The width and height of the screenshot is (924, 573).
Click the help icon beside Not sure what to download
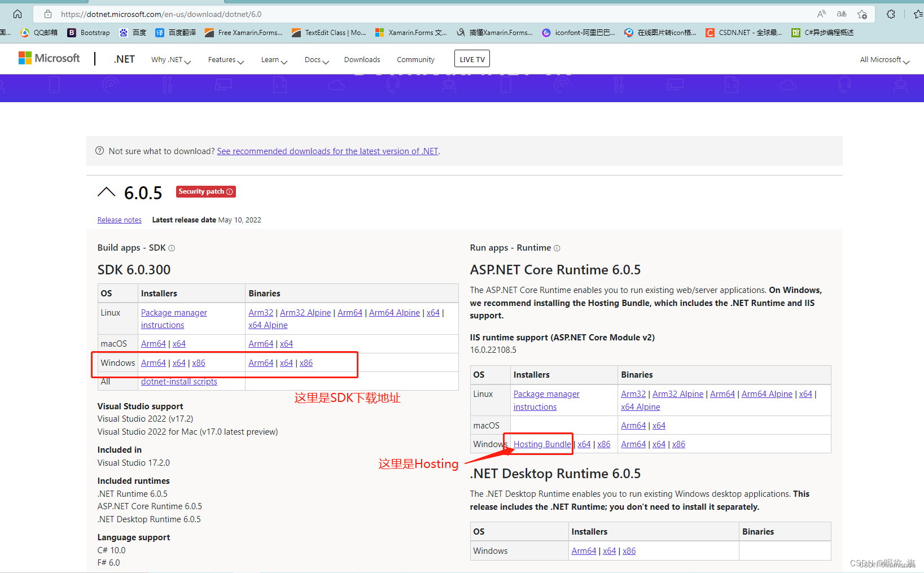point(100,151)
